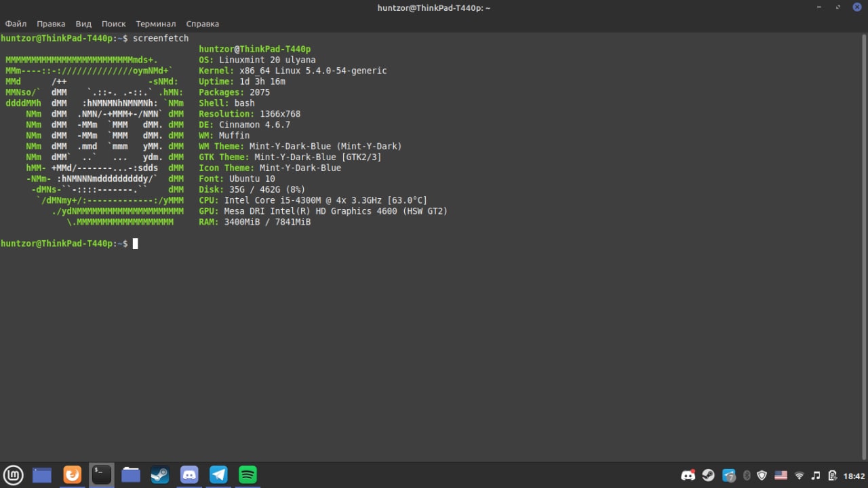Click the 'Packages: 2075' line
Screen dimensions: 868x488
point(234,92)
